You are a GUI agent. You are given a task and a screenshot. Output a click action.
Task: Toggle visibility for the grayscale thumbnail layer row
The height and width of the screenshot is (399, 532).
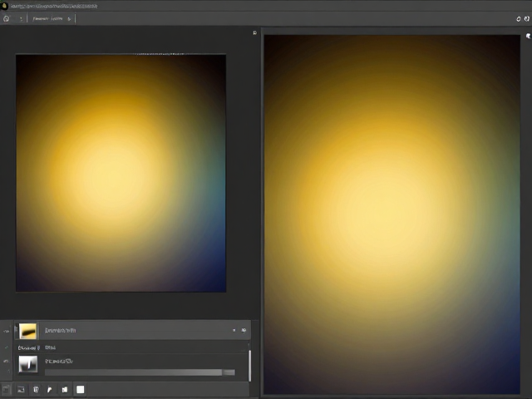6,362
